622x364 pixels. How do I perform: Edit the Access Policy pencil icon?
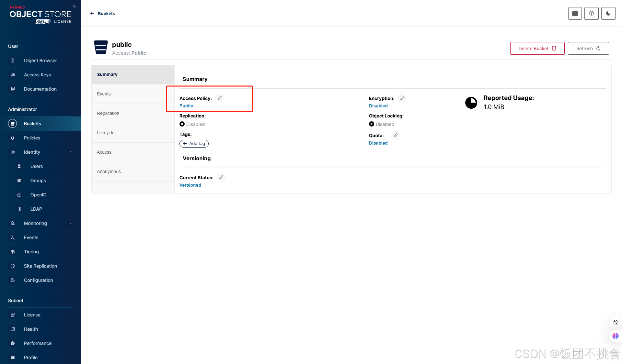(220, 98)
